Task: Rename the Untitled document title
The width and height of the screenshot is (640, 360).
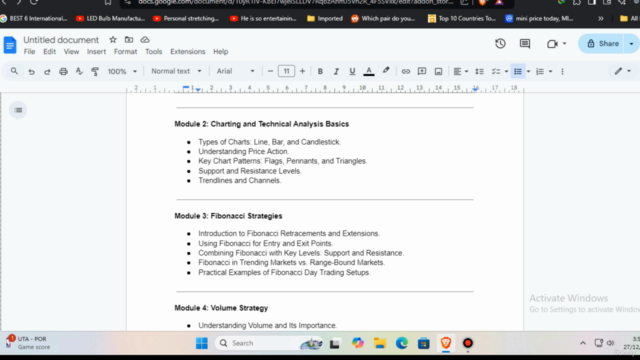Action: 61,40
